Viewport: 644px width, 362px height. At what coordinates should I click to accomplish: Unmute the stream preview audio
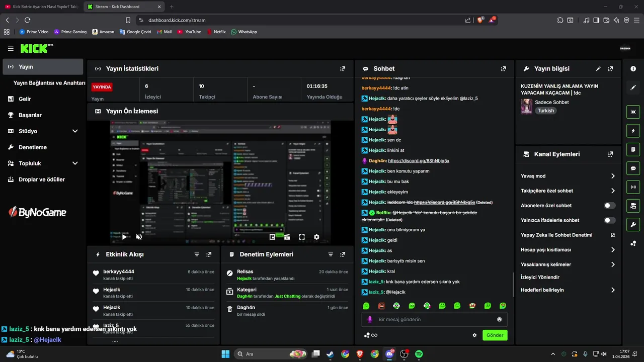point(139,237)
